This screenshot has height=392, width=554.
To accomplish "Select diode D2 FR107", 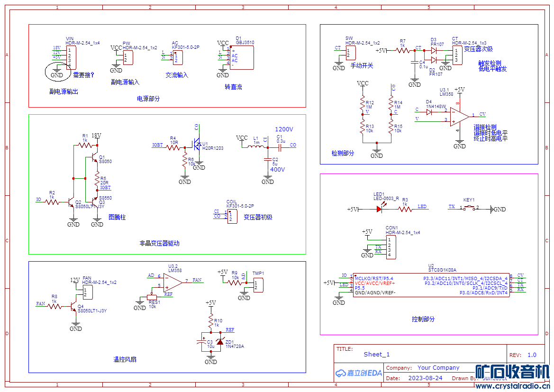I will tap(434, 60).
